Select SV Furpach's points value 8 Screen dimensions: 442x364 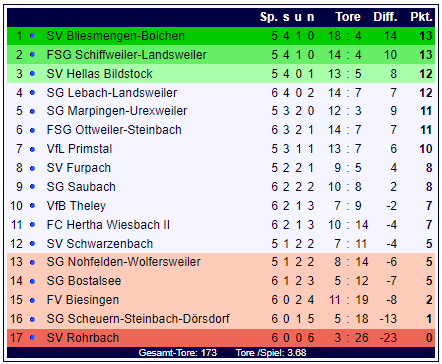429,168
